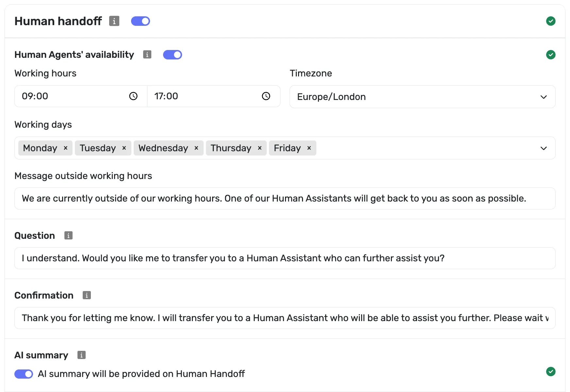Remove Monday from working days
The image size is (570, 392).
pyautogui.click(x=66, y=148)
